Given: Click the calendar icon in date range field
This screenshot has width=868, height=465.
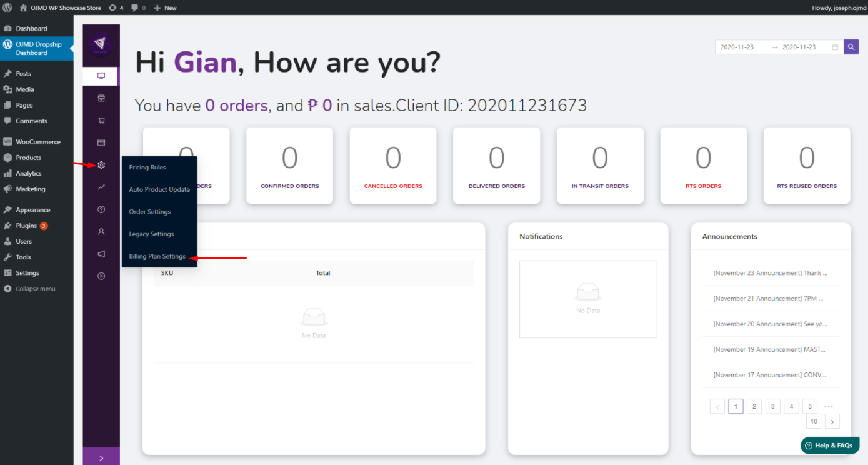Looking at the screenshot, I should coord(835,47).
